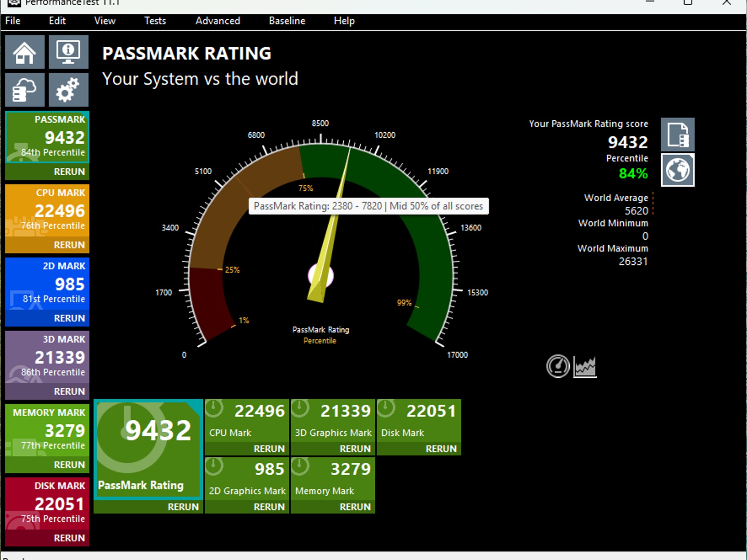The width and height of the screenshot is (747, 560).
Task: Switch to the distribution chart view icon
Action: pos(585,366)
